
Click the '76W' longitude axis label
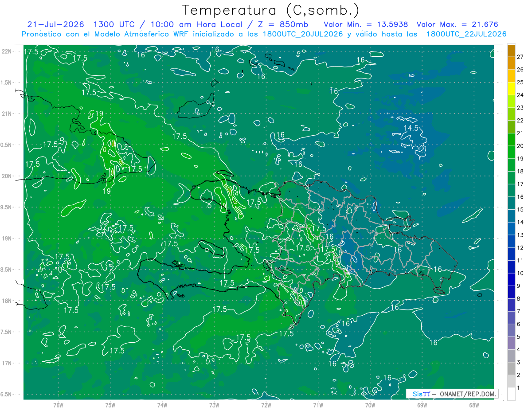58,406
